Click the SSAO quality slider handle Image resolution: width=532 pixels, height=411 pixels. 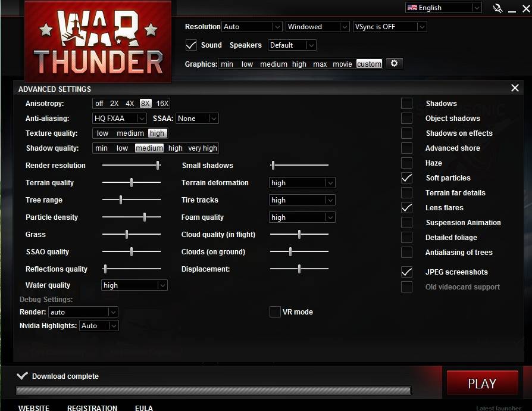tap(132, 251)
